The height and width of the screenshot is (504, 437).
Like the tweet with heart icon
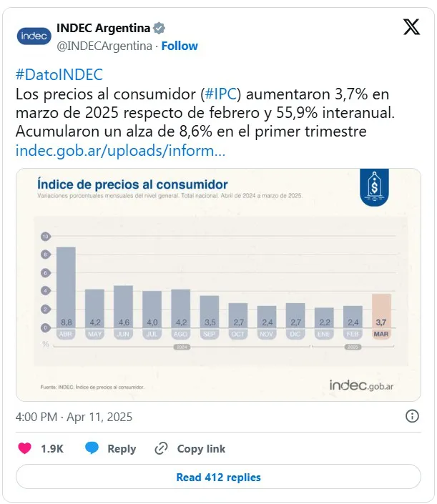(x=24, y=448)
